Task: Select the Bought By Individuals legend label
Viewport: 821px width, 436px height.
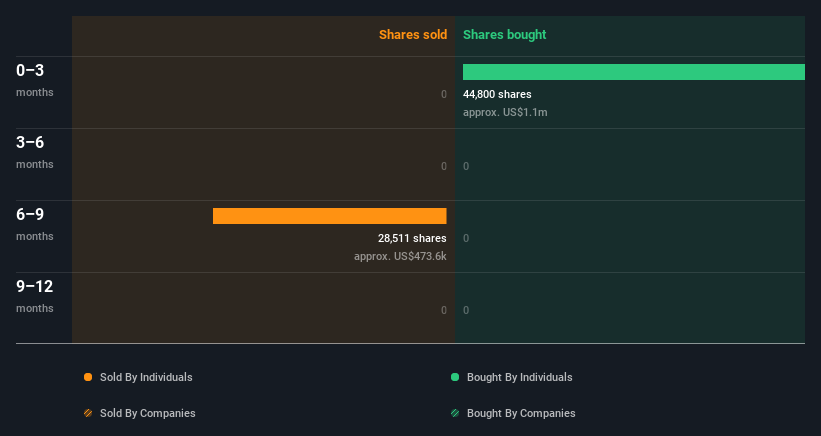Action: pyautogui.click(x=519, y=377)
